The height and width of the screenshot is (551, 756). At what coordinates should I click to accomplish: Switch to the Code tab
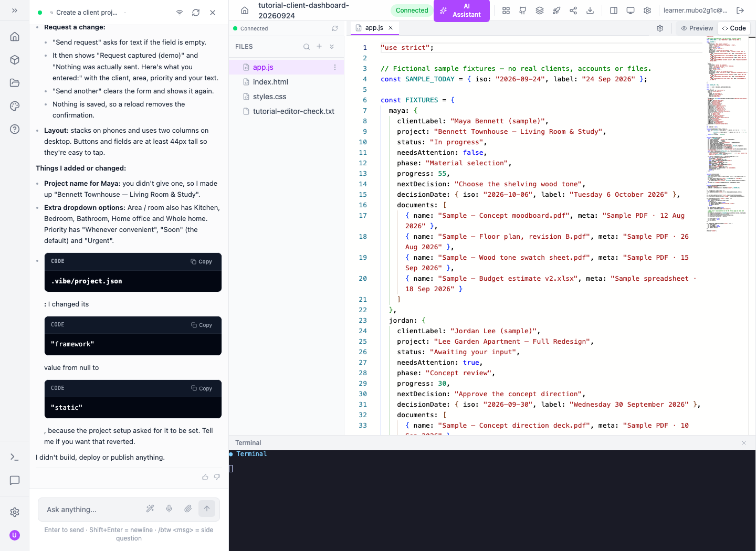(x=734, y=28)
